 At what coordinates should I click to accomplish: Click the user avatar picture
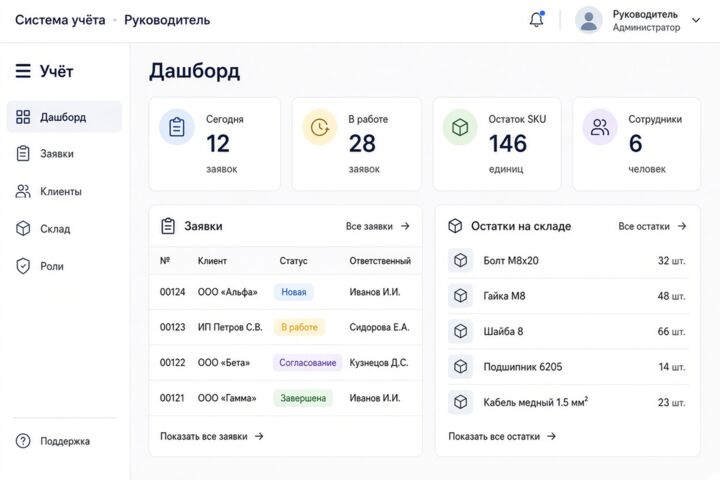pyautogui.click(x=589, y=20)
